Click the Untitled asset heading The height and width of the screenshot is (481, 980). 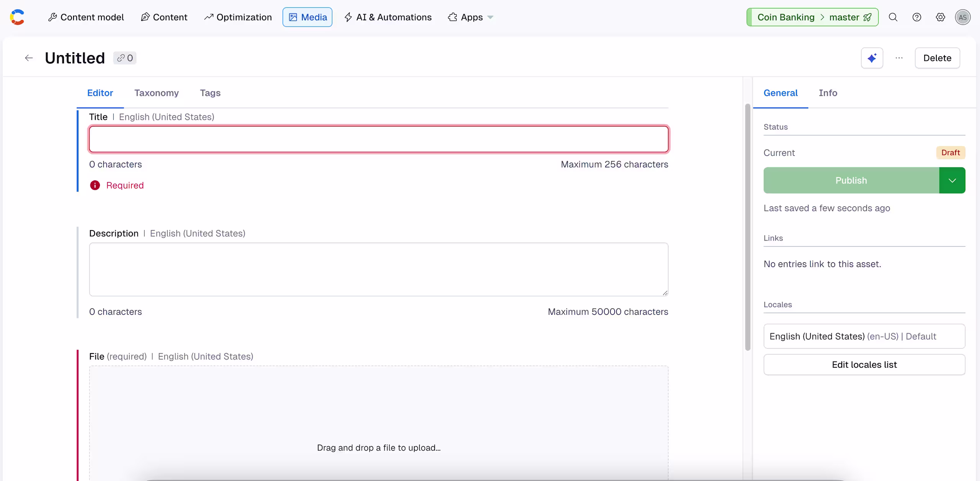point(75,58)
